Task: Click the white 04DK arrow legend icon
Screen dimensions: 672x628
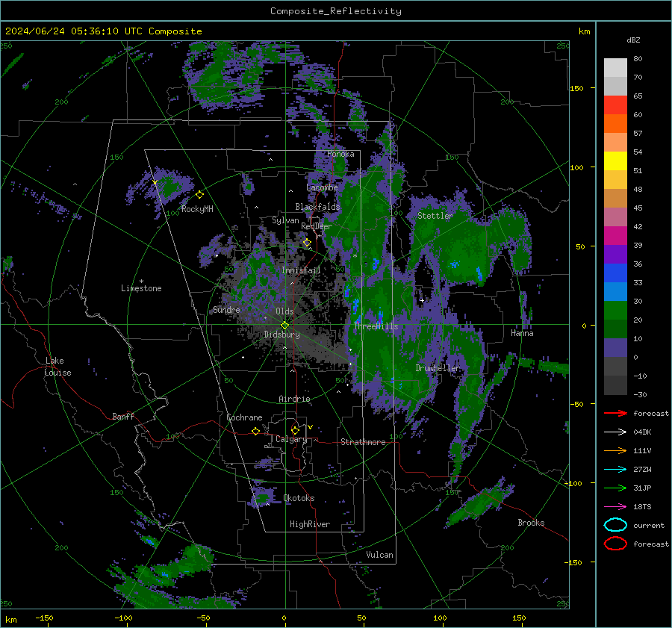Action: coord(615,432)
